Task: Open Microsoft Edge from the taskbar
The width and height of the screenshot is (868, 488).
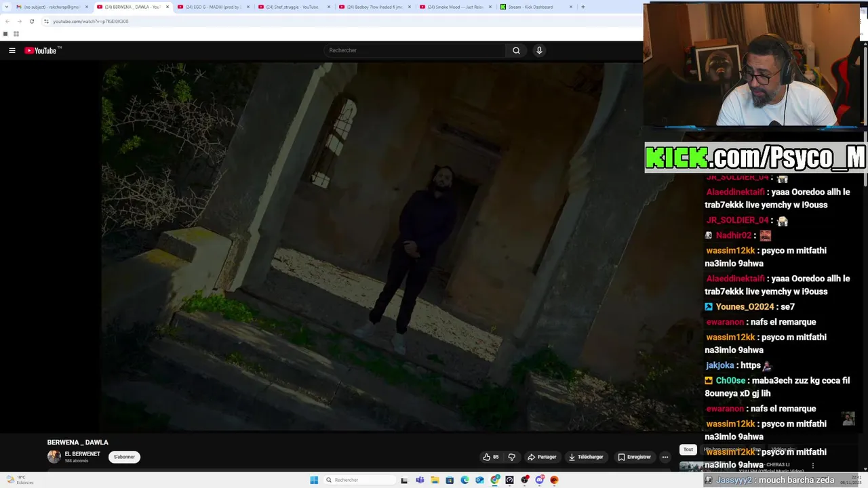Action: pyautogui.click(x=465, y=480)
